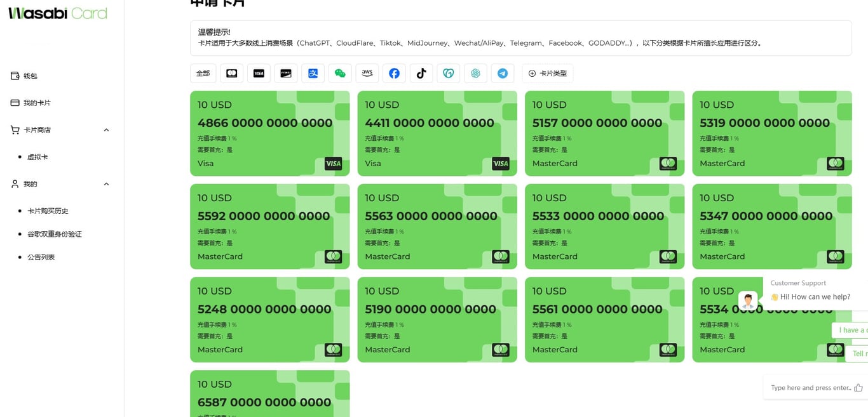Select 我的 sidebar menu item
Viewport: 868px width, 417px height.
point(31,184)
